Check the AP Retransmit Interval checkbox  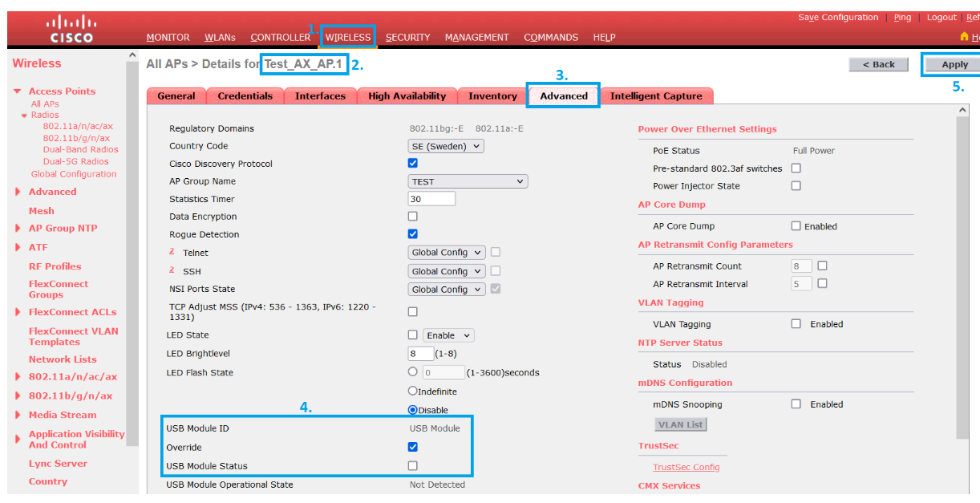pyautogui.click(x=822, y=283)
